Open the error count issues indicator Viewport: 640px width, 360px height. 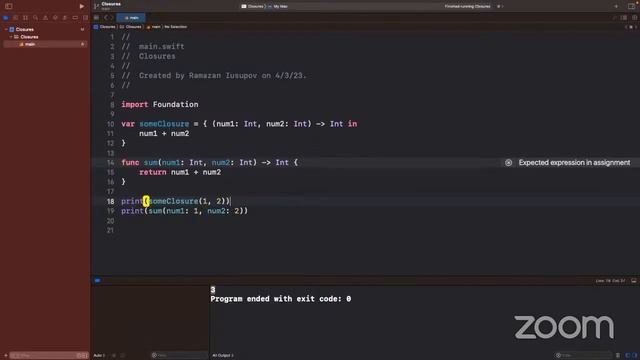499,7
